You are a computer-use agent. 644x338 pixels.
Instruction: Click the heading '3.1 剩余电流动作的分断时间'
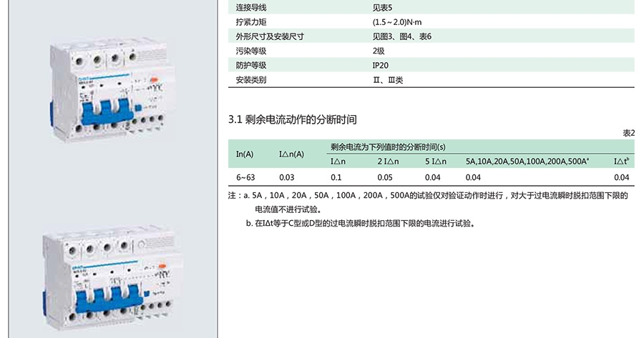pos(293,119)
